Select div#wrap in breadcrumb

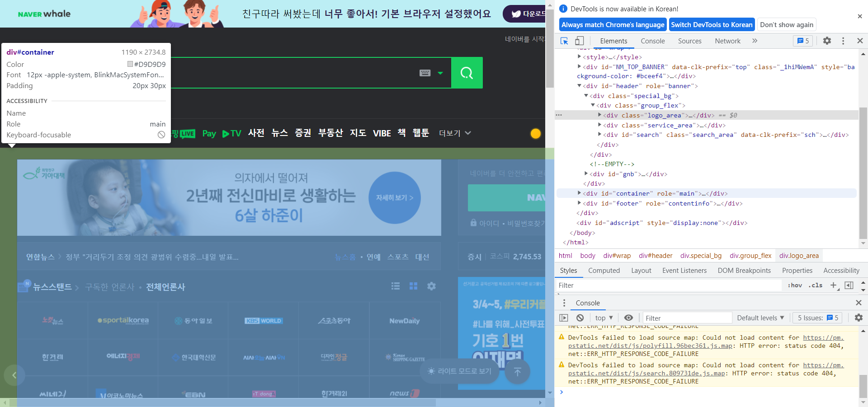click(617, 256)
